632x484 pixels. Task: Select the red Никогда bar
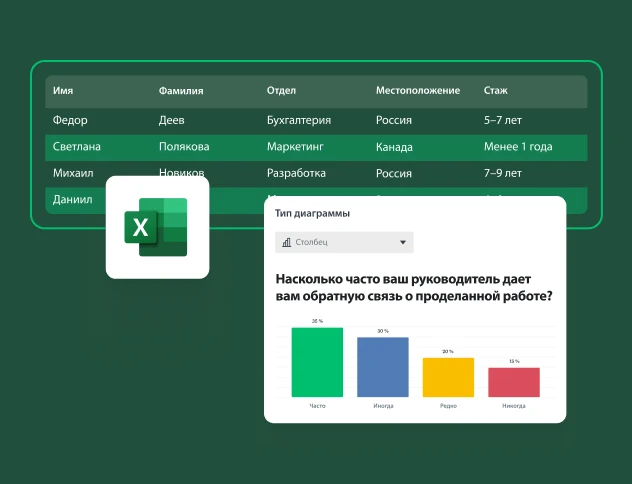click(x=514, y=382)
